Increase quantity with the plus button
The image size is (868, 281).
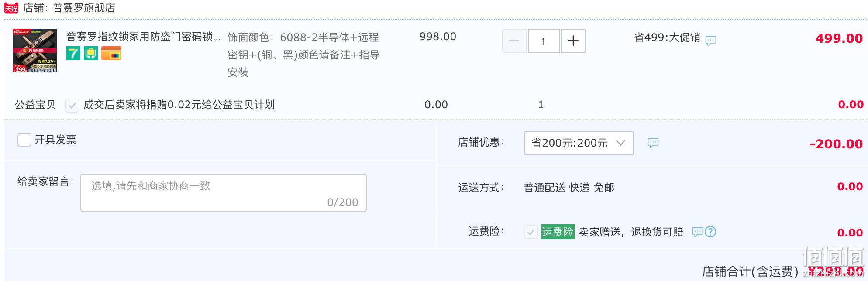[x=573, y=41]
